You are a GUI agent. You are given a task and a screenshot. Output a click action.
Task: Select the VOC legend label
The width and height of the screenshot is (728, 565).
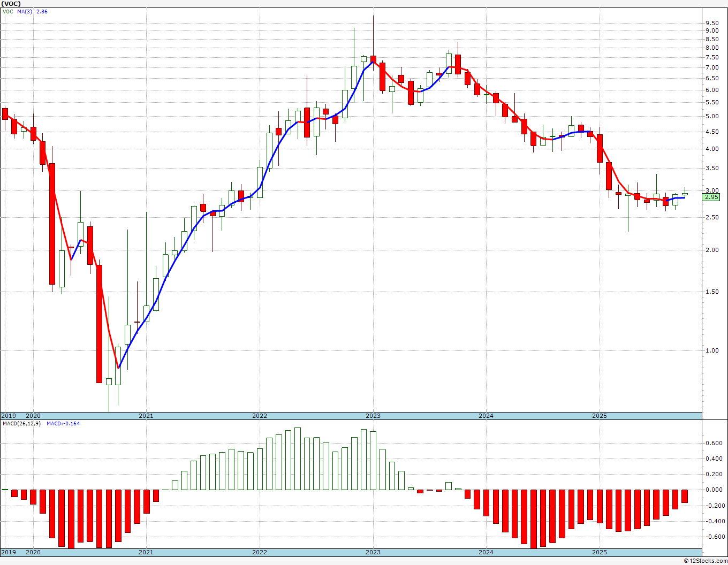point(8,11)
